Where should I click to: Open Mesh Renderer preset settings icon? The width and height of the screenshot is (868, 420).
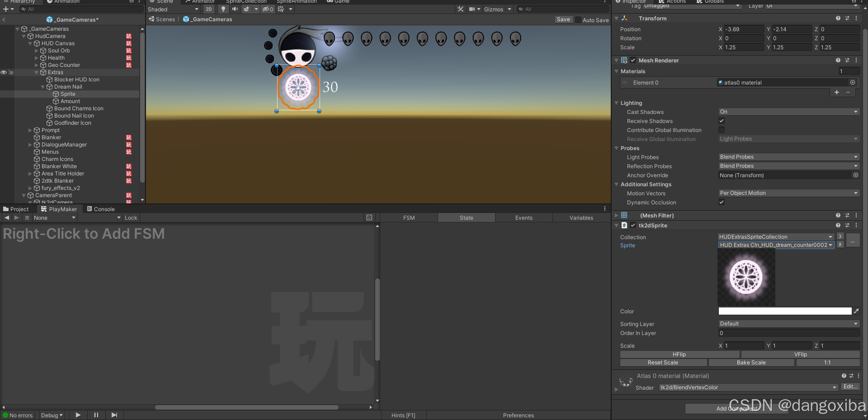pyautogui.click(x=847, y=60)
